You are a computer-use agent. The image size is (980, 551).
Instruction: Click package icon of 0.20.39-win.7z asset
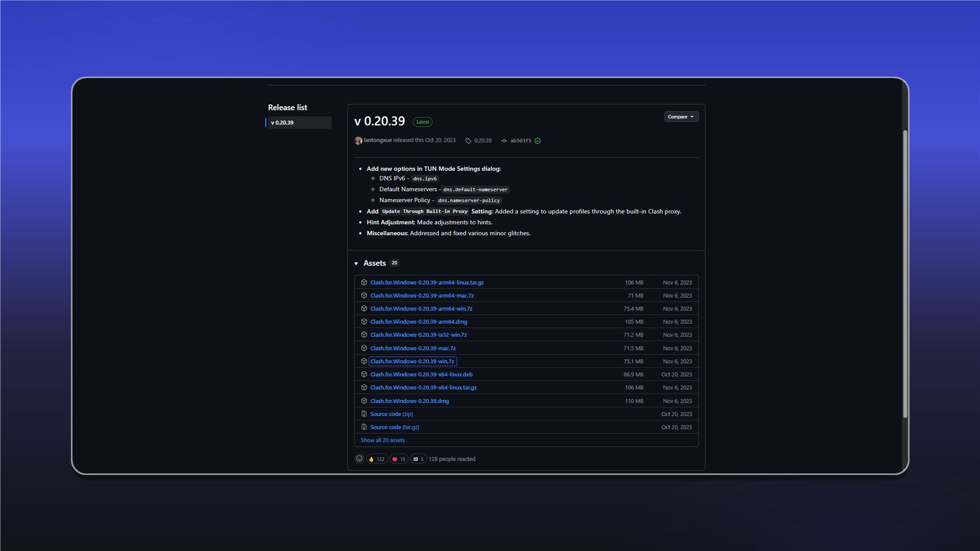[364, 362]
